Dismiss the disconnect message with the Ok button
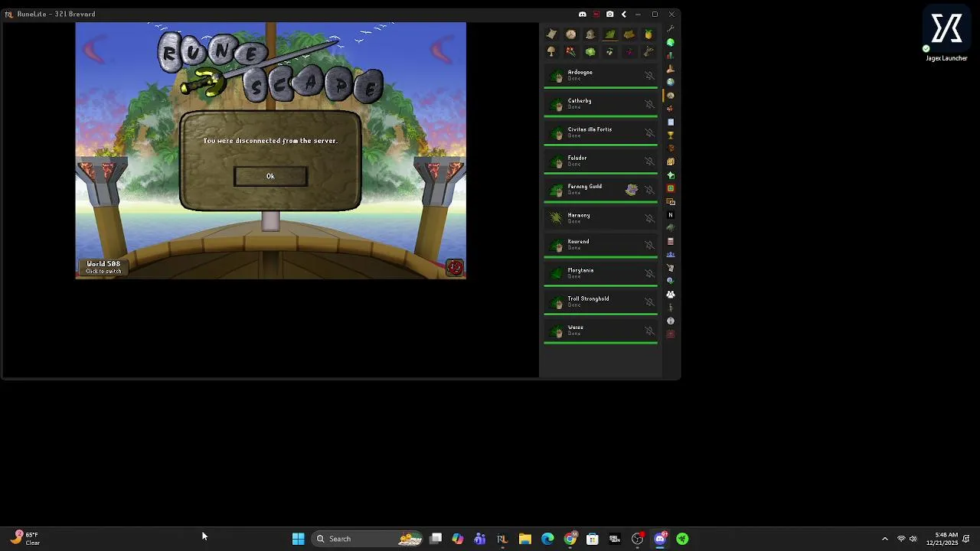The width and height of the screenshot is (980, 551). point(270,176)
